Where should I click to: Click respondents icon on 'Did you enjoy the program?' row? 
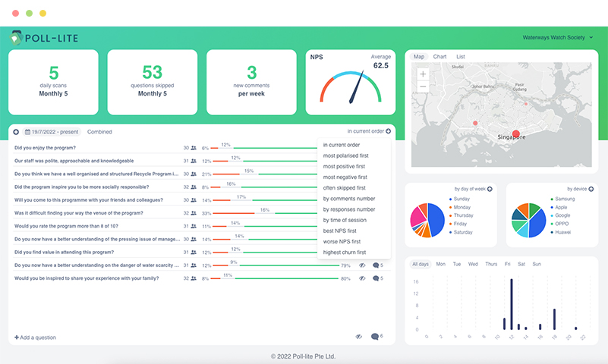click(194, 148)
